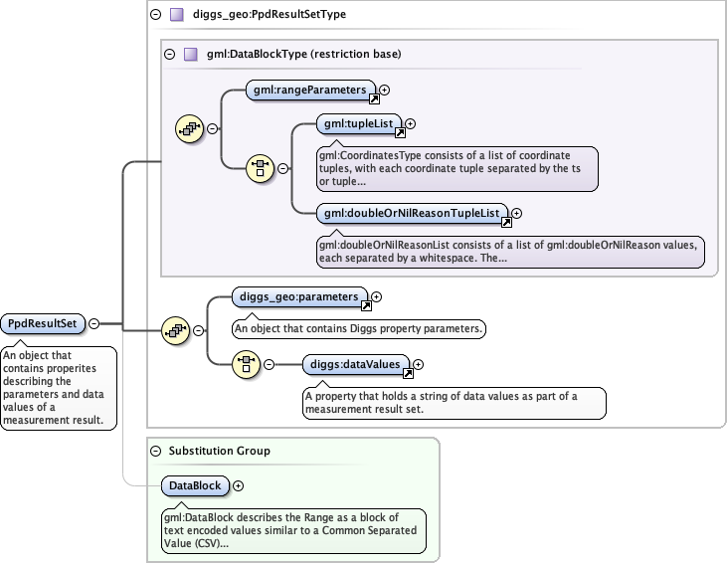Image resolution: width=728 pixels, height=564 pixels.
Task: Collapse the gml:DataBlockType restriction base section
Action: [169, 54]
